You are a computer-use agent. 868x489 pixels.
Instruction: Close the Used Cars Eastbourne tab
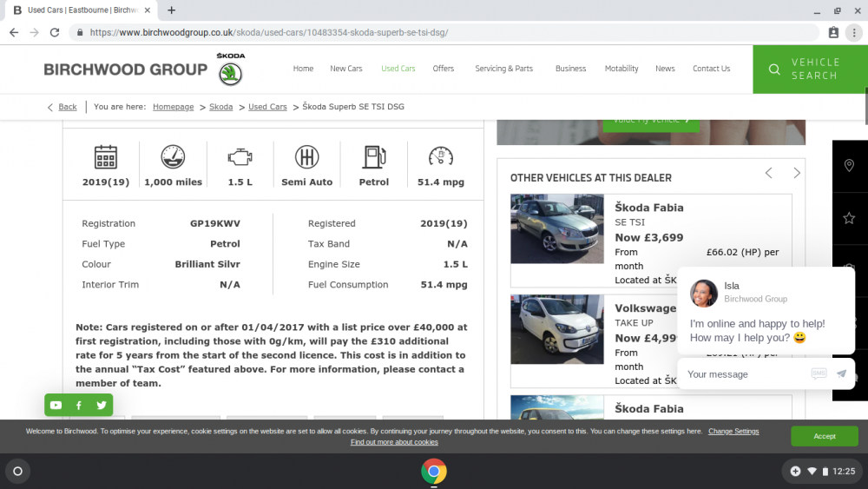click(148, 10)
